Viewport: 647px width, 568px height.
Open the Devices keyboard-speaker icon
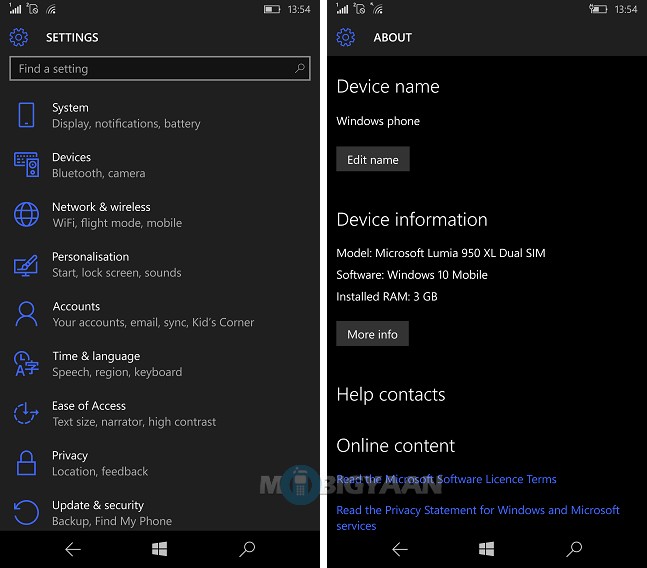click(26, 165)
